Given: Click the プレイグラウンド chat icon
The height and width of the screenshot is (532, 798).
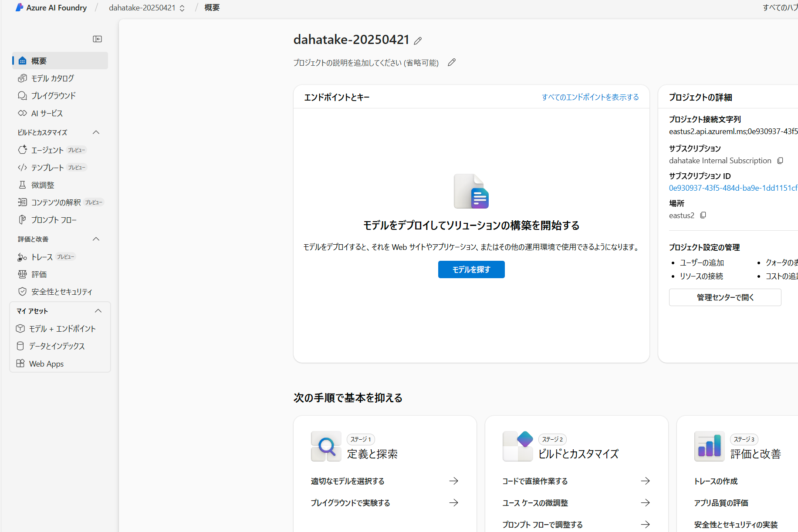Looking at the screenshot, I should [x=23, y=96].
